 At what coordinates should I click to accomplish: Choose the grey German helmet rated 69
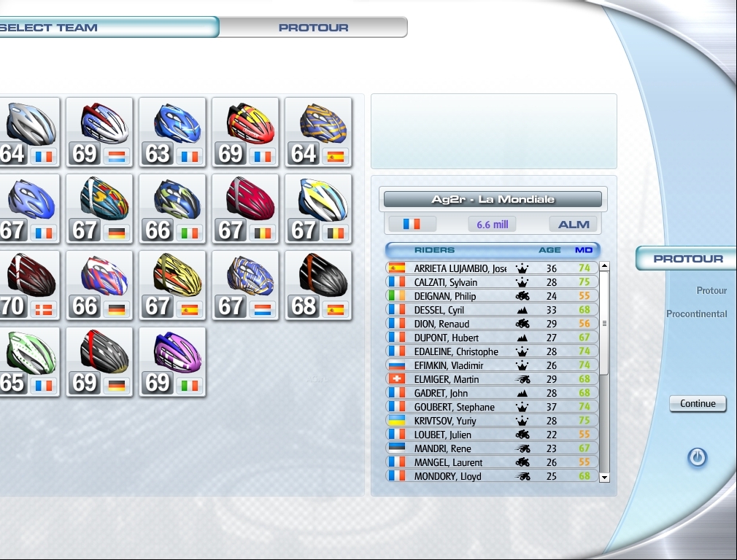click(x=99, y=362)
